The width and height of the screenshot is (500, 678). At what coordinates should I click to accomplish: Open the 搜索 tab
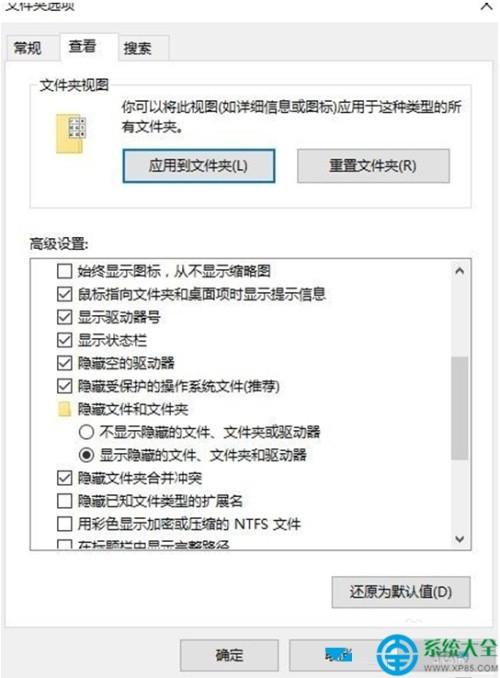(x=138, y=48)
